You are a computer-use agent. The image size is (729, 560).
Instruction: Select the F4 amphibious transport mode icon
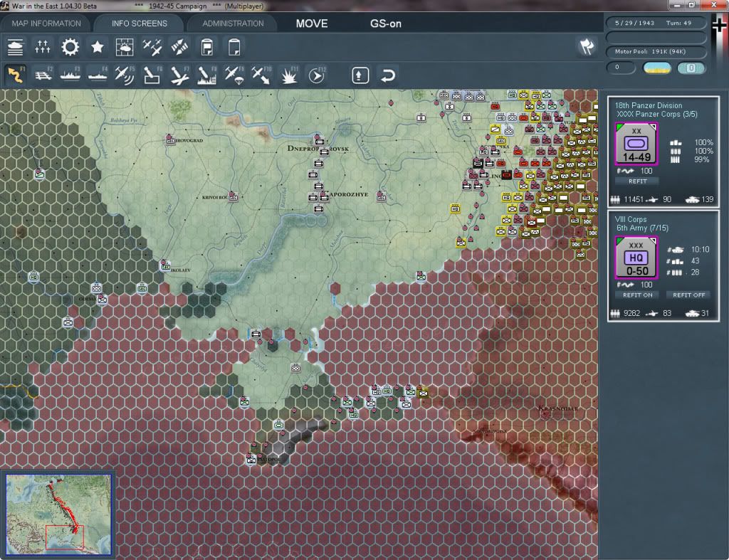tap(97, 75)
